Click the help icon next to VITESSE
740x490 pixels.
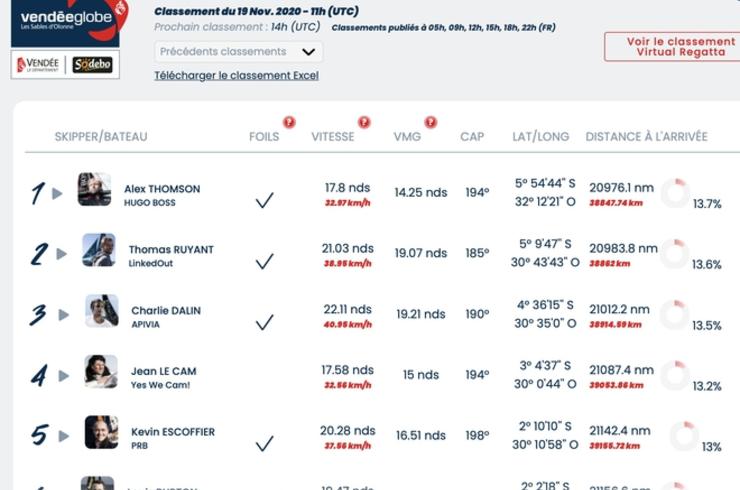tap(365, 123)
